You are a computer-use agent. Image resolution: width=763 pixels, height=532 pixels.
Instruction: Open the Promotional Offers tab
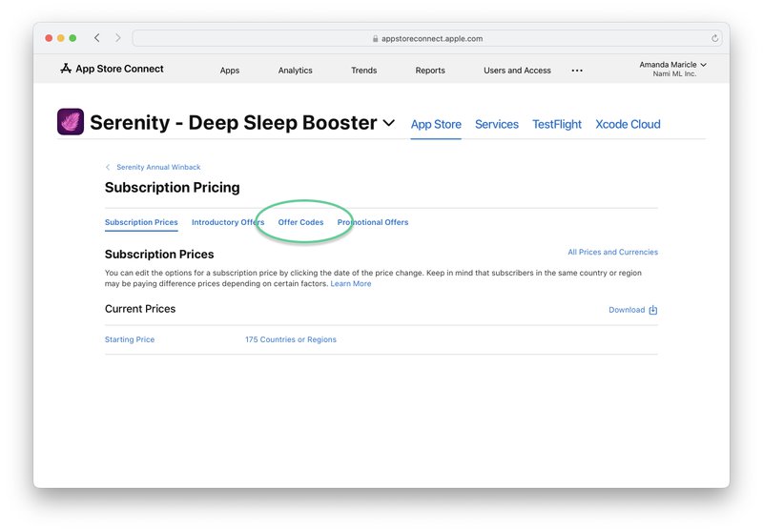coord(373,222)
